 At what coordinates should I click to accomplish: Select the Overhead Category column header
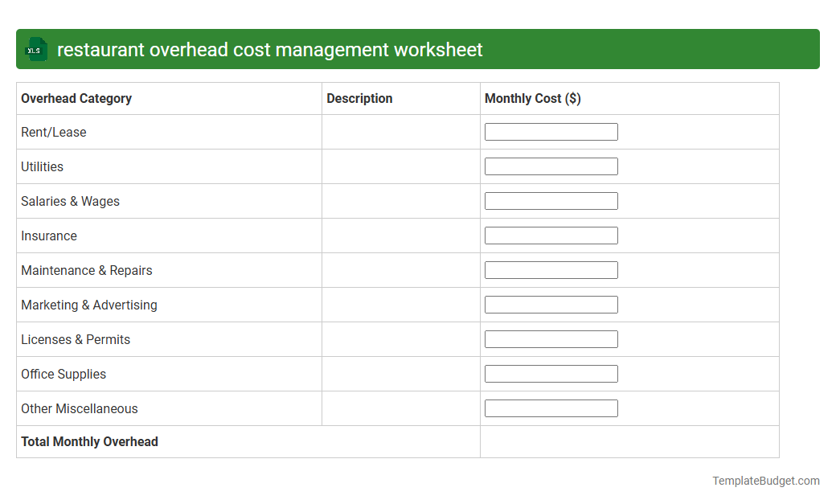click(x=76, y=98)
